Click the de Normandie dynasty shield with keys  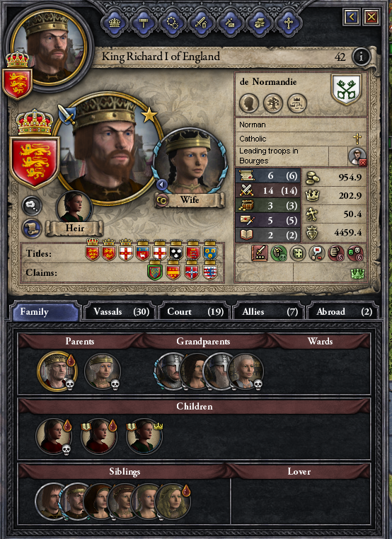pos(346,89)
